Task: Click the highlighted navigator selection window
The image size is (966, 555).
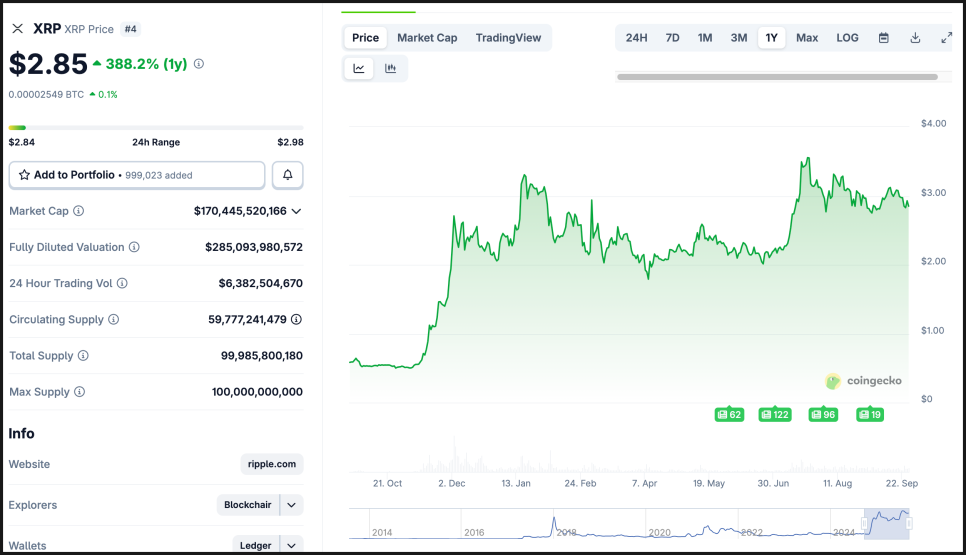Action: (887, 524)
